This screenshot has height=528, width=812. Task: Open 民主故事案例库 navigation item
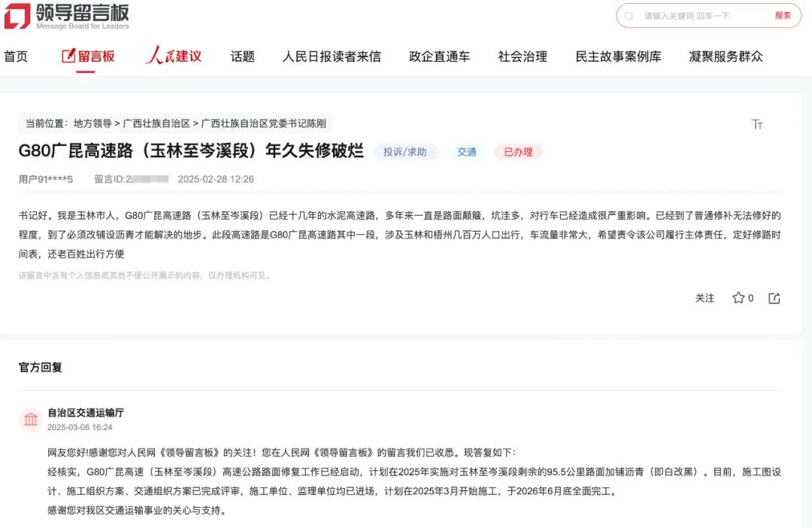point(618,56)
